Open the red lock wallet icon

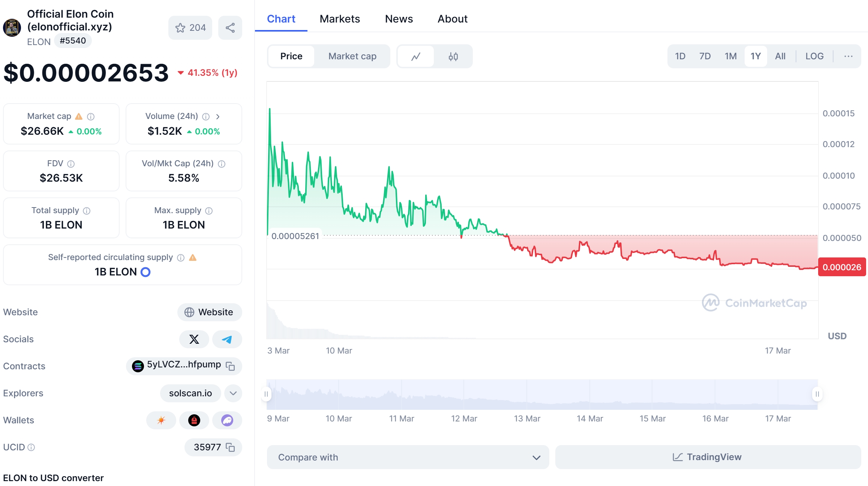click(x=194, y=420)
